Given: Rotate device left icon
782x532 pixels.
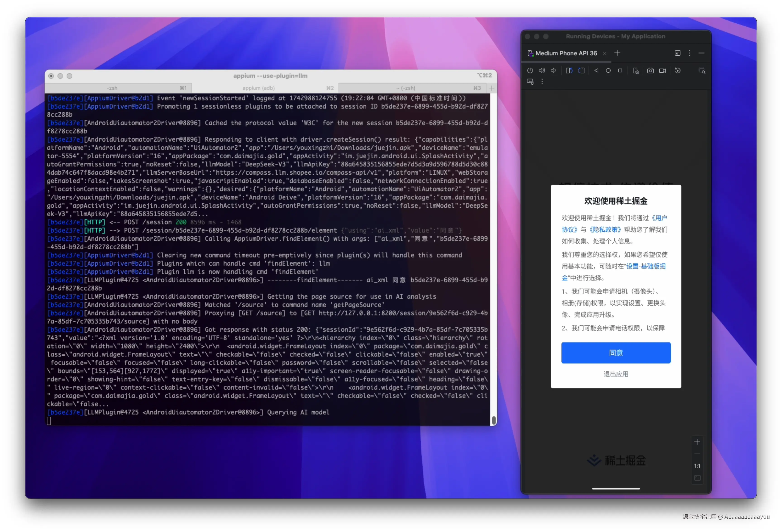Looking at the screenshot, I should 569,71.
